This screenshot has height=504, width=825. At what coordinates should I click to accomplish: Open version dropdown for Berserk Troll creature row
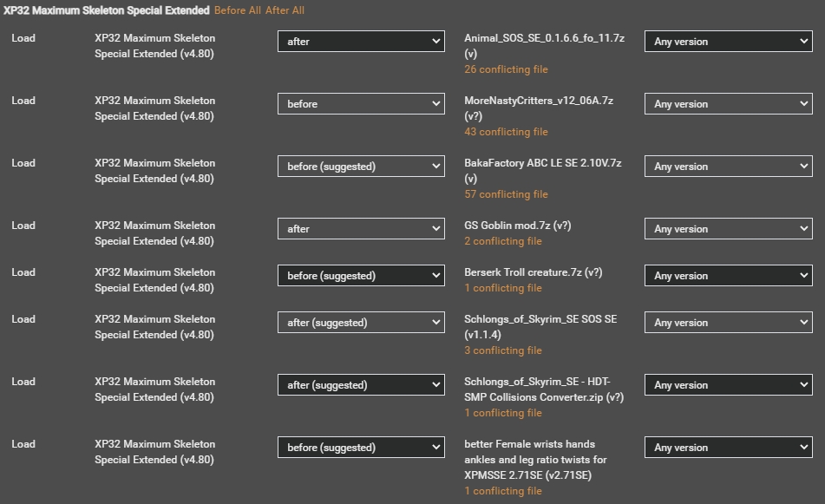(728, 276)
